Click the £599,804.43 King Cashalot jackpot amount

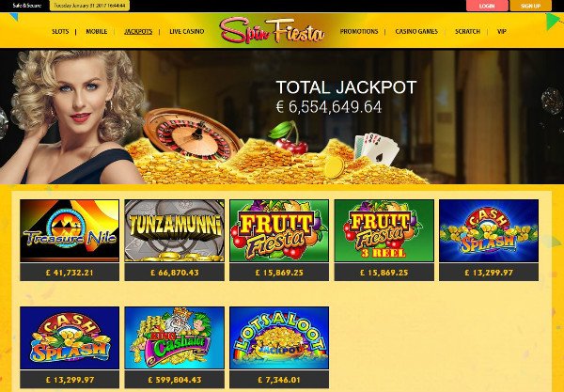175,380
